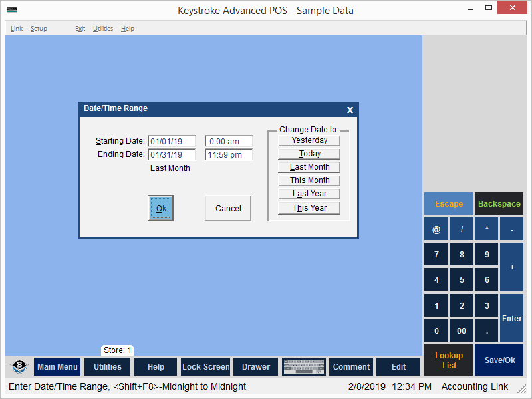
Task: Click Help in bottom toolbar
Action: tap(156, 367)
